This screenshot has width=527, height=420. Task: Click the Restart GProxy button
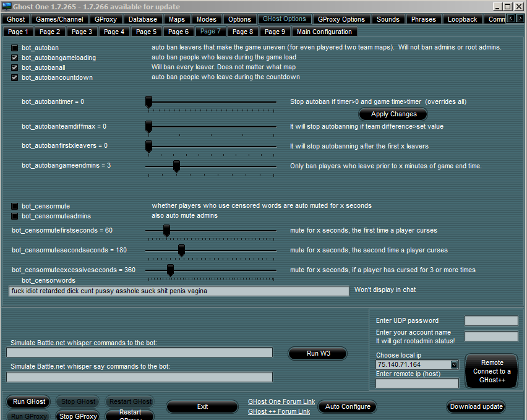(x=130, y=415)
